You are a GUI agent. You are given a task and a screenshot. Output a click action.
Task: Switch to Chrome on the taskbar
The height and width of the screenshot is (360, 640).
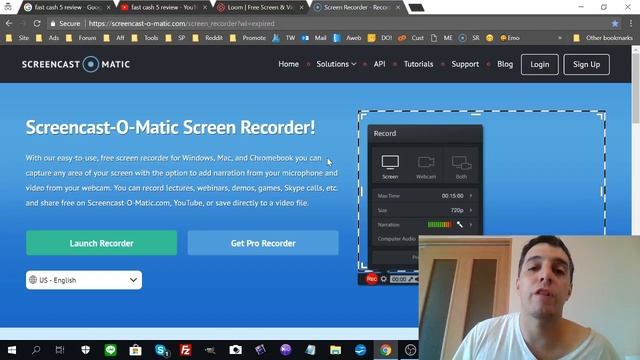point(385,350)
